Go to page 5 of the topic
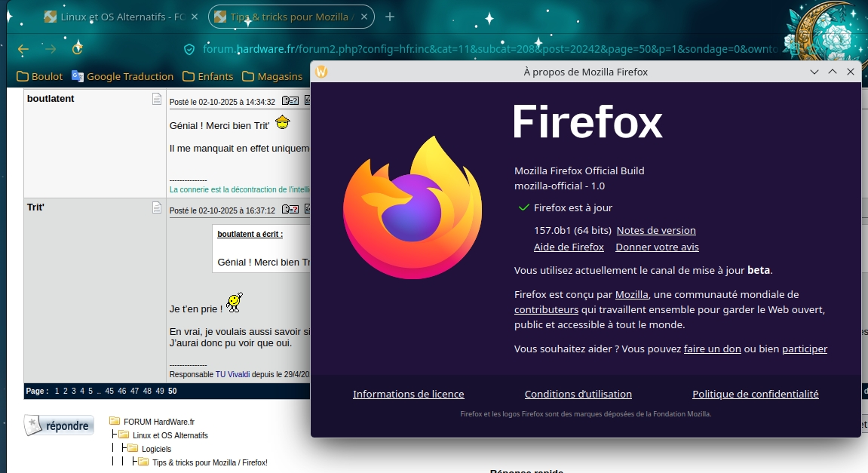The width and height of the screenshot is (868, 473). pyautogui.click(x=90, y=391)
